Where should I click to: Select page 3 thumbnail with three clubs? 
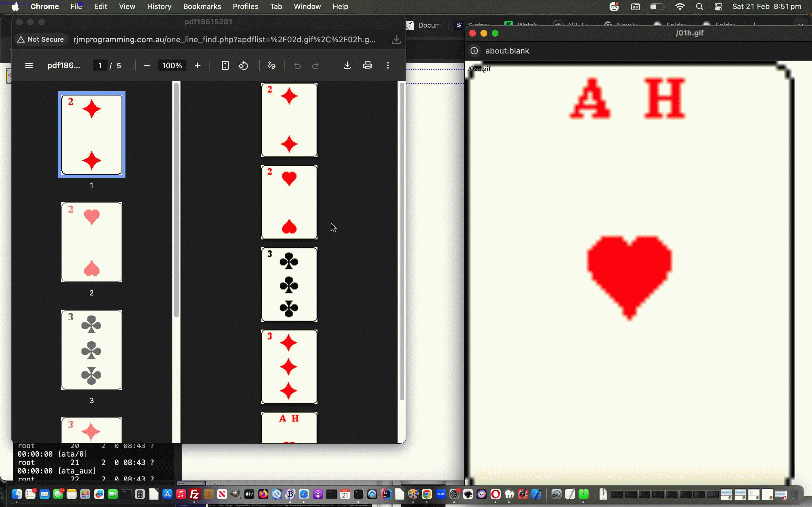point(92,350)
